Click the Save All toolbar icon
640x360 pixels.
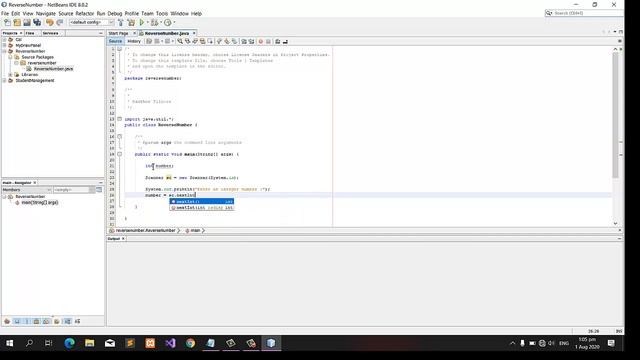[37, 22]
